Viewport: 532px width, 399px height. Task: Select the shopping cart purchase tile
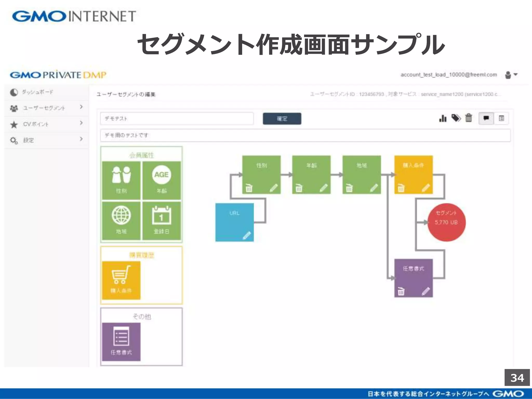click(121, 280)
